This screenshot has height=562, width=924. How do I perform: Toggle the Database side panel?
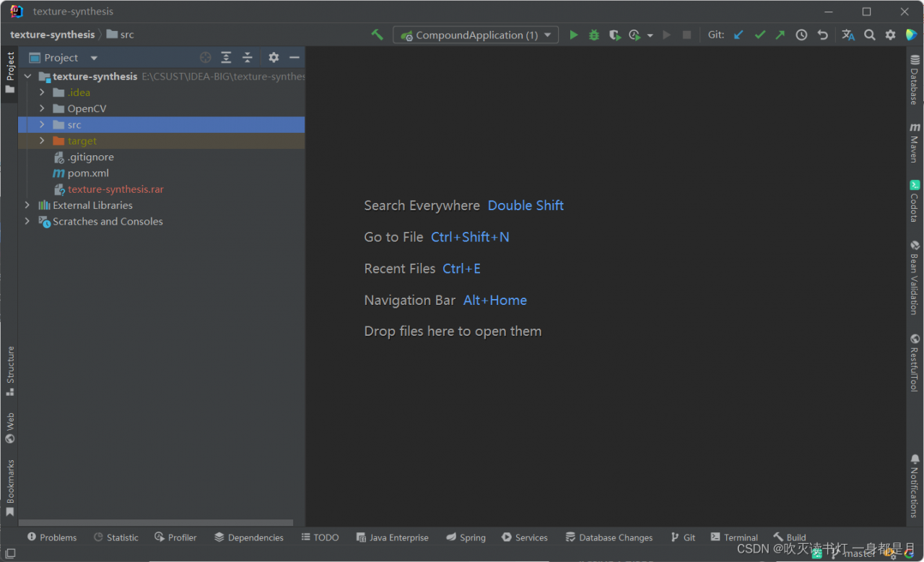pyautogui.click(x=915, y=79)
